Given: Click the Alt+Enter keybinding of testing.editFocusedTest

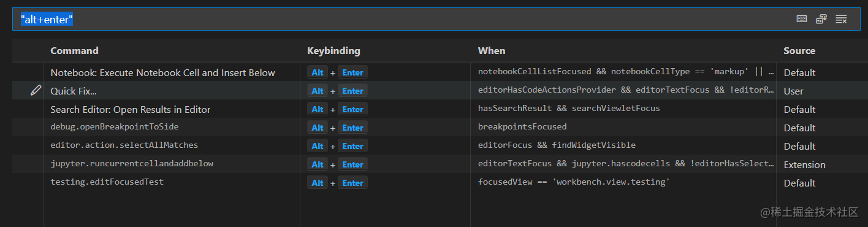Looking at the screenshot, I should 337,183.
